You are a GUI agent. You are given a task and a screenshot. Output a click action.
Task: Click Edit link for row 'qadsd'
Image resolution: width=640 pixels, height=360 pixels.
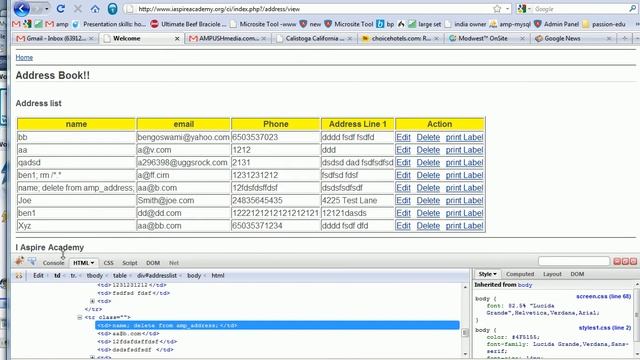click(x=403, y=162)
